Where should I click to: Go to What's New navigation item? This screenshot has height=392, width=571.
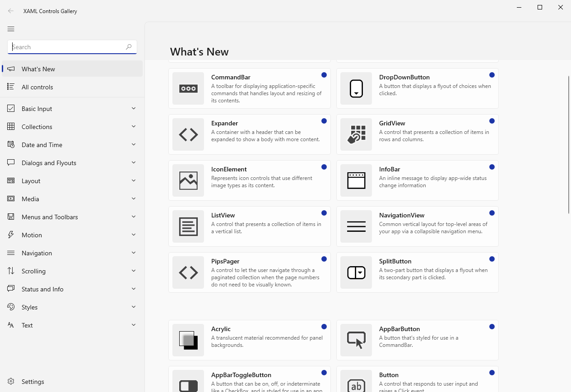(x=38, y=69)
